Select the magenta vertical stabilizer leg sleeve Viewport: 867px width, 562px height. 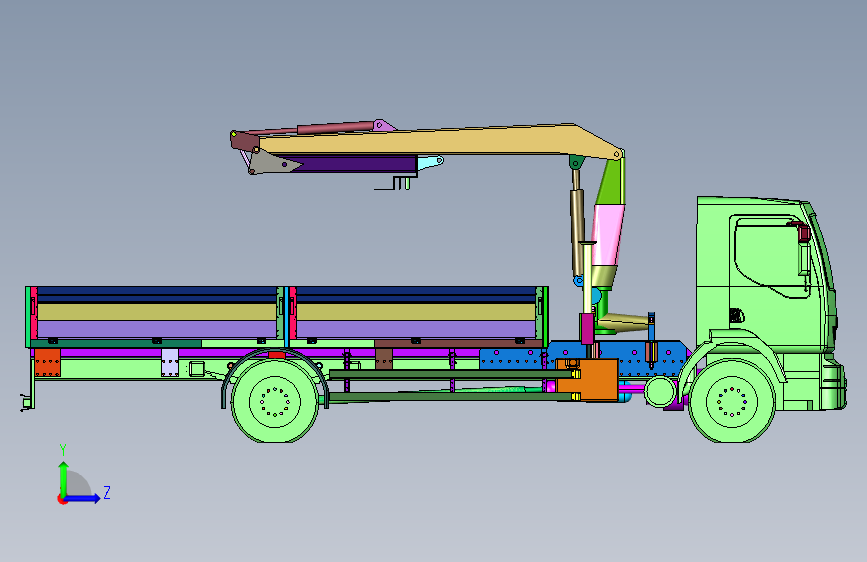point(587,329)
